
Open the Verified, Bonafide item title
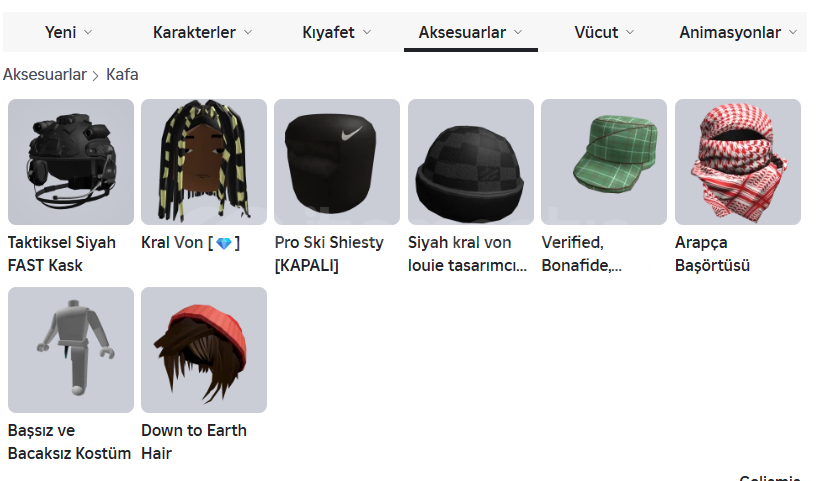click(x=582, y=254)
